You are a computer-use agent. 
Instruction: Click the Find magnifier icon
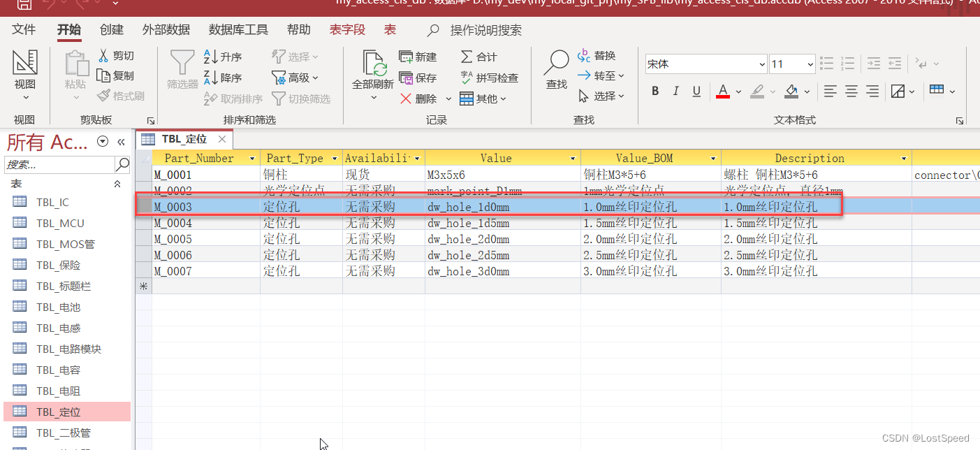pos(556,63)
